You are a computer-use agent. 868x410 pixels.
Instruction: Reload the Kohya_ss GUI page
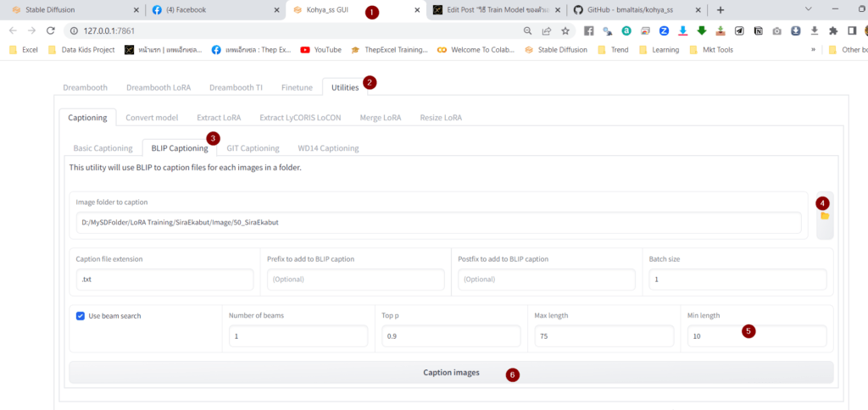pos(51,30)
